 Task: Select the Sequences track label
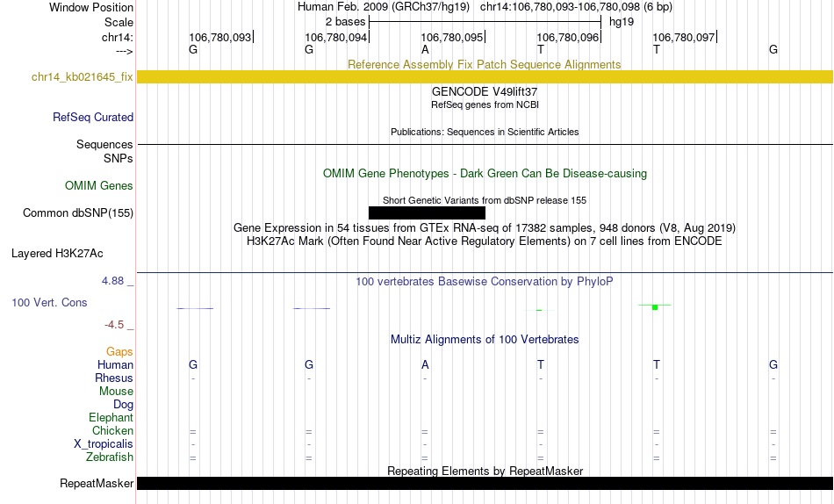[x=104, y=144]
